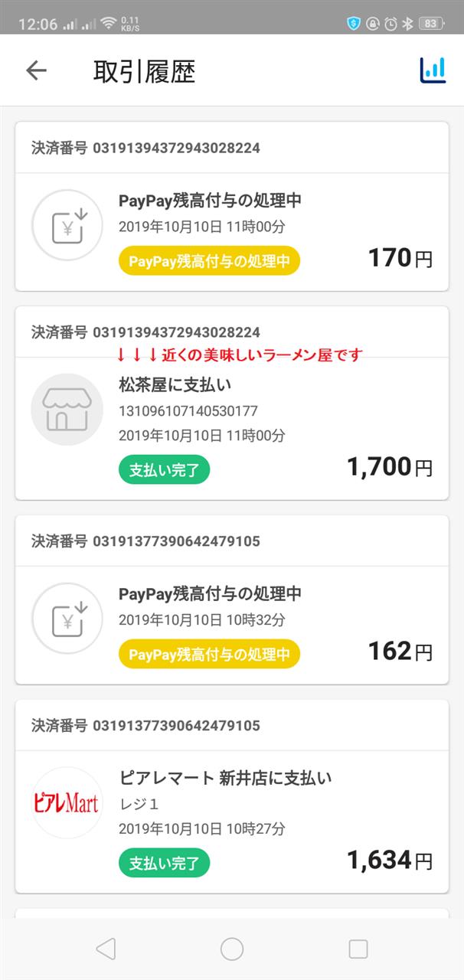Select the 1,700円 amount

(390, 466)
